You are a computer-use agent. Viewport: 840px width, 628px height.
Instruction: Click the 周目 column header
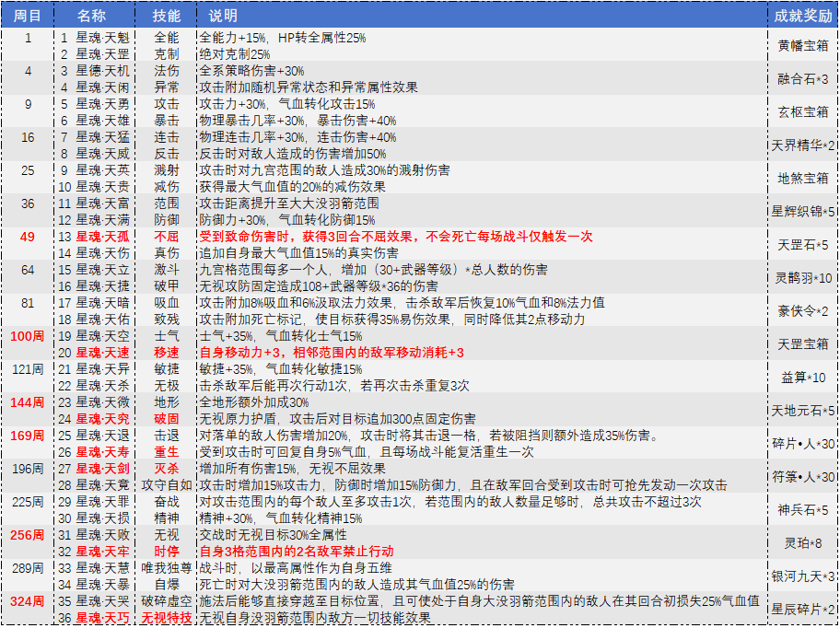(x=28, y=16)
